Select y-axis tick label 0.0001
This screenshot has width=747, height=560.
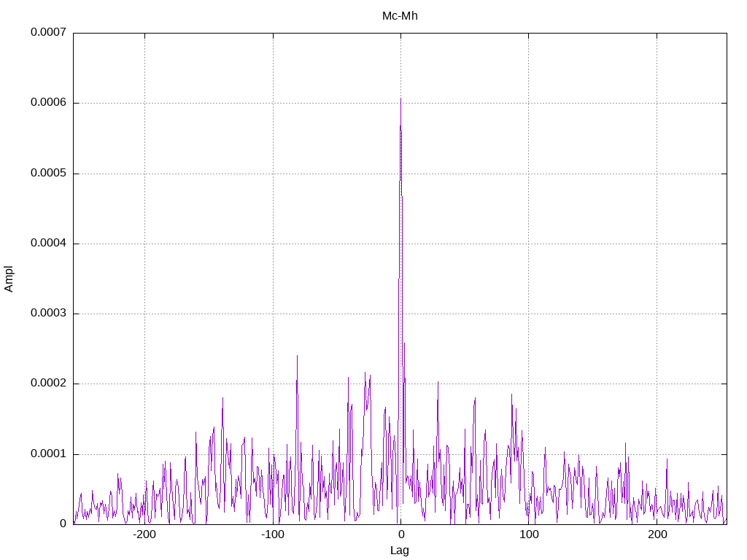pyautogui.click(x=49, y=454)
